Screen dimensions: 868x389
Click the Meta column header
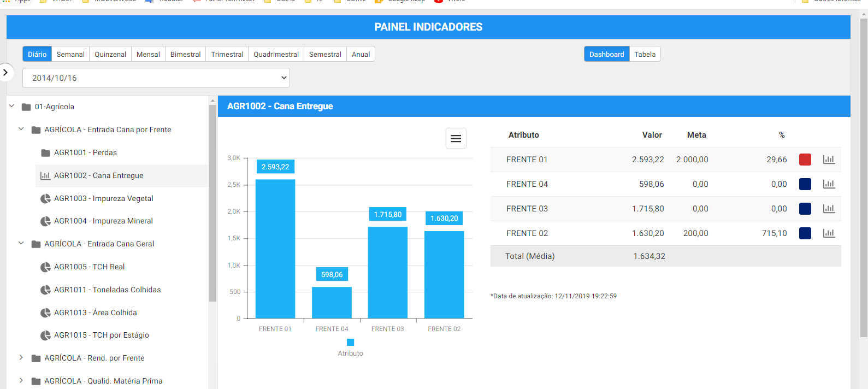[x=696, y=135]
